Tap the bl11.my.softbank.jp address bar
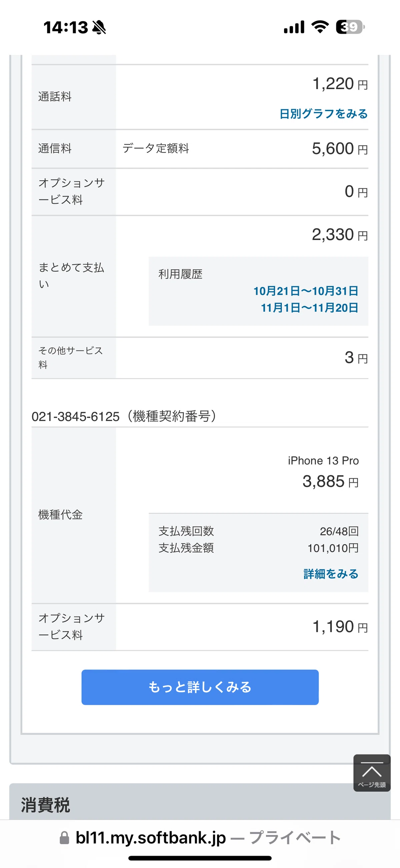 click(200, 838)
